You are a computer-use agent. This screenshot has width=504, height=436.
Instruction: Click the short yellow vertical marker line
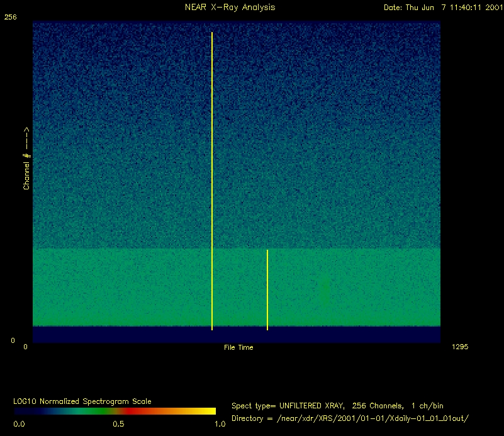(x=267, y=289)
